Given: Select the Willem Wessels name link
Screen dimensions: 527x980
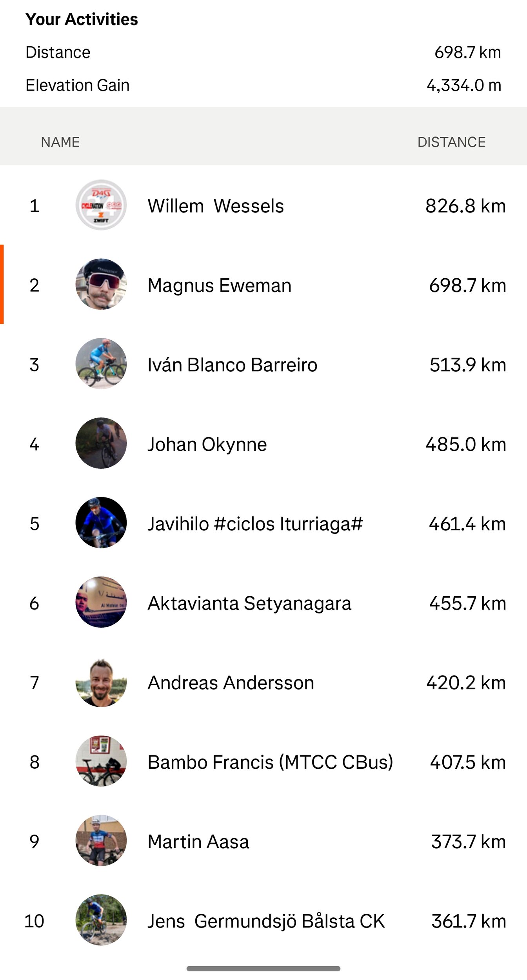Looking at the screenshot, I should pyautogui.click(x=216, y=206).
